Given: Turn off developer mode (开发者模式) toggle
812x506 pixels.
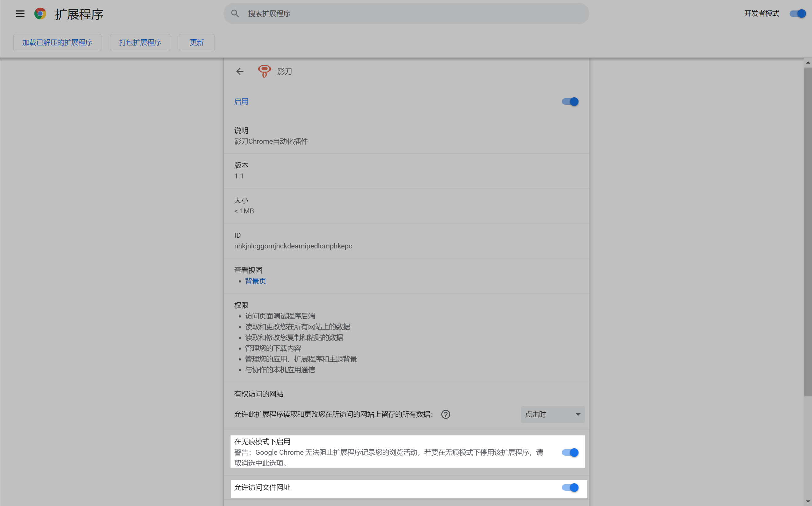Looking at the screenshot, I should (798, 14).
